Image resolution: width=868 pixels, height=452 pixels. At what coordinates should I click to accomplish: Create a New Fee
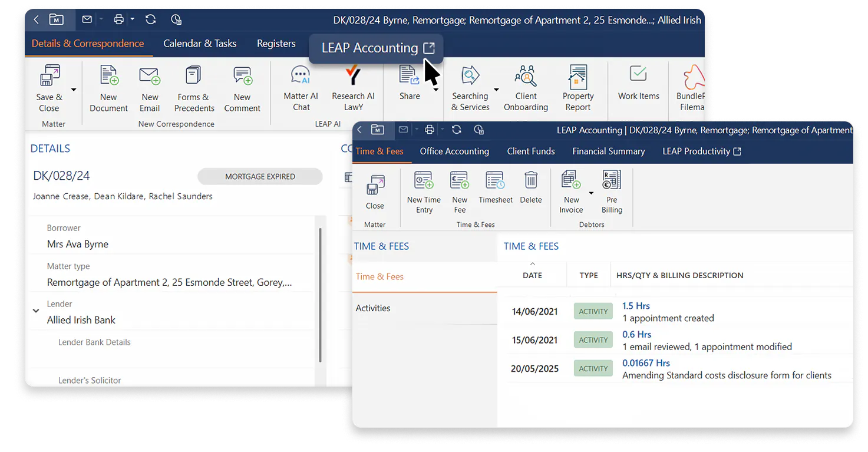pyautogui.click(x=460, y=192)
